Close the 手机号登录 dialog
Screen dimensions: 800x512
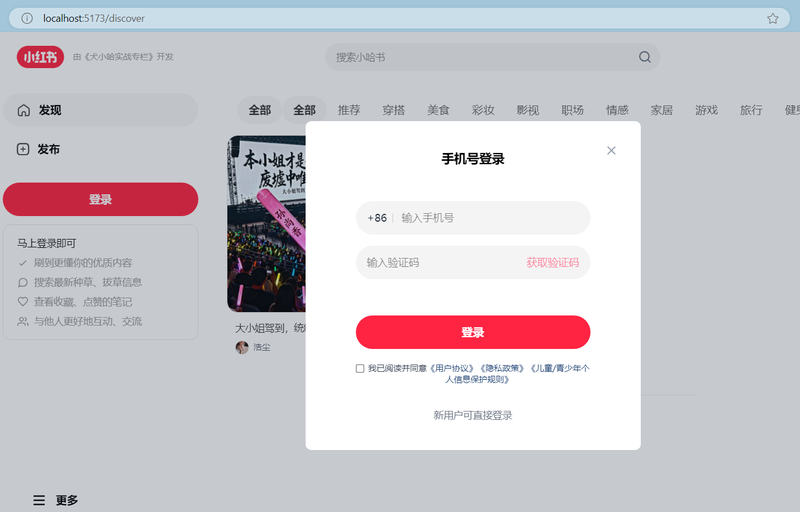(611, 150)
